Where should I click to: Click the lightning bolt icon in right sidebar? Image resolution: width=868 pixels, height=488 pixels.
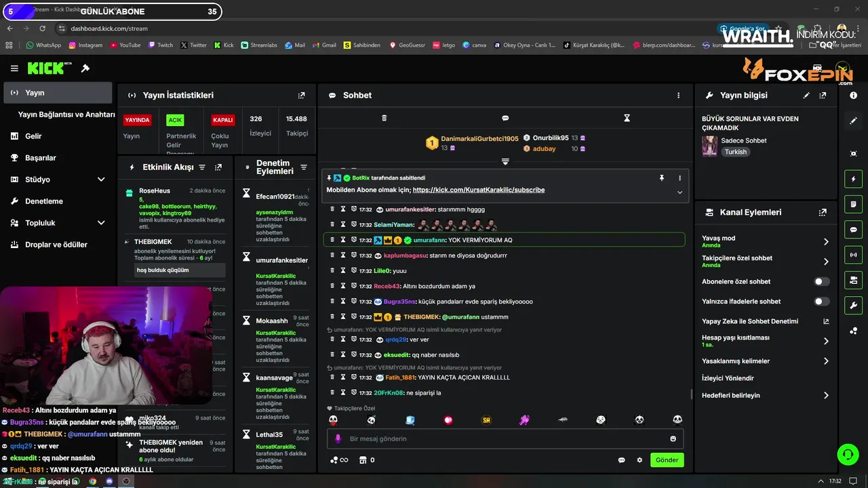pyautogui.click(x=853, y=180)
